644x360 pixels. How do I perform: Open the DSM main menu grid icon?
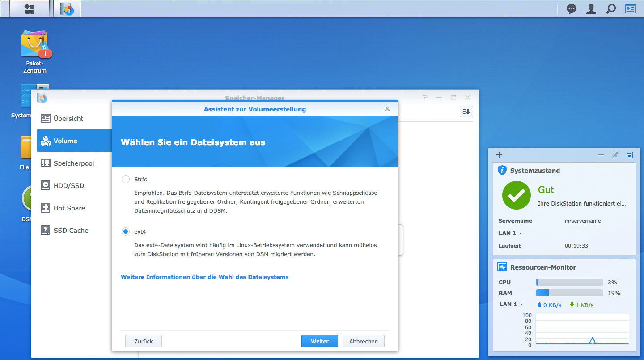tap(30, 9)
